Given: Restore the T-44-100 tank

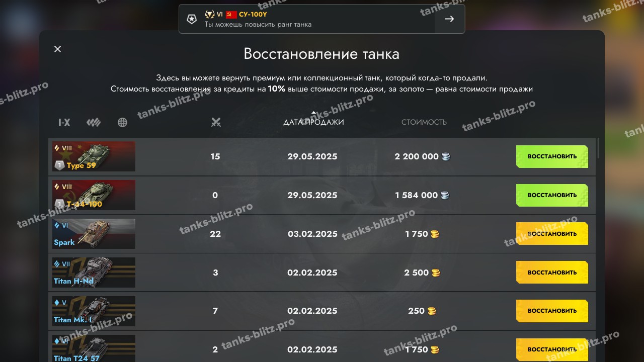Looking at the screenshot, I should coord(552,195).
